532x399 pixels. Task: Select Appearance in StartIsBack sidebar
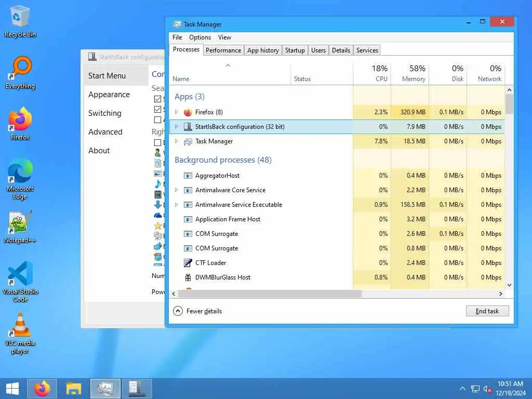(x=109, y=95)
